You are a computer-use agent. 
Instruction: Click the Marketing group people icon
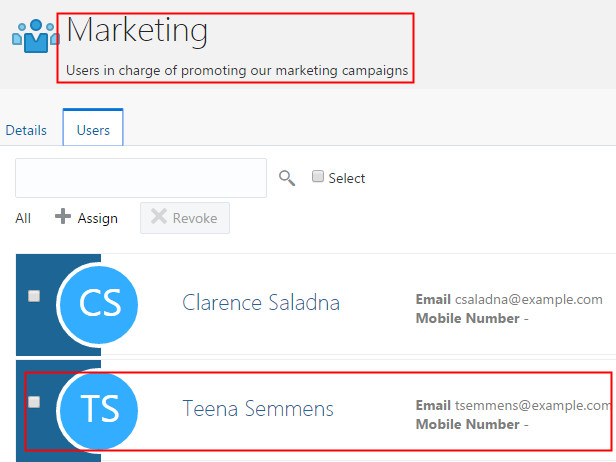[x=35, y=36]
